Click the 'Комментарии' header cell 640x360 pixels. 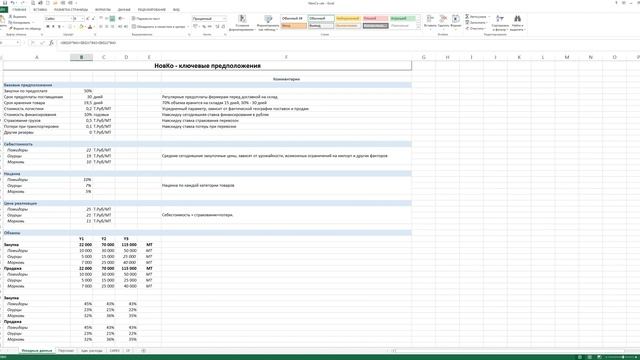coord(286,79)
